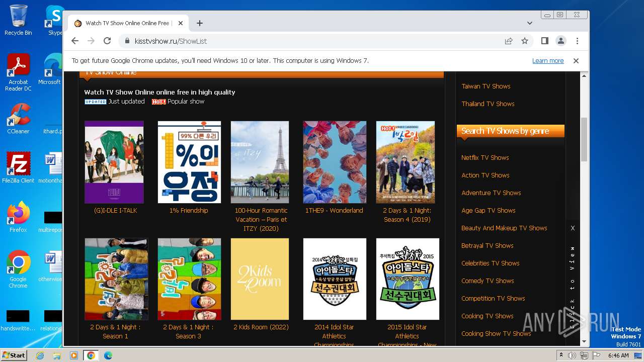Browse Netflix TV Shows genre
Viewport: 644px width, 362px height.
click(x=485, y=158)
